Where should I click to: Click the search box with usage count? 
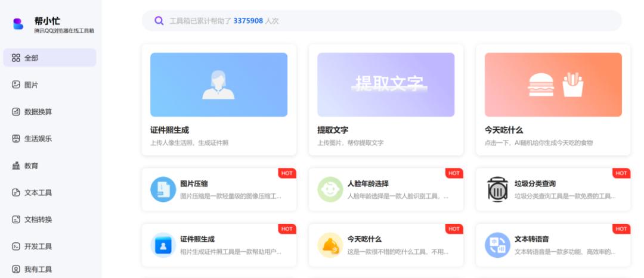pyautogui.click(x=382, y=20)
